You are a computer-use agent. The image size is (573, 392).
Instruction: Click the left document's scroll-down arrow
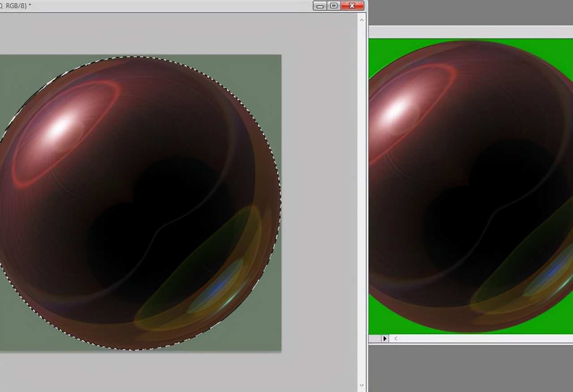click(362, 385)
